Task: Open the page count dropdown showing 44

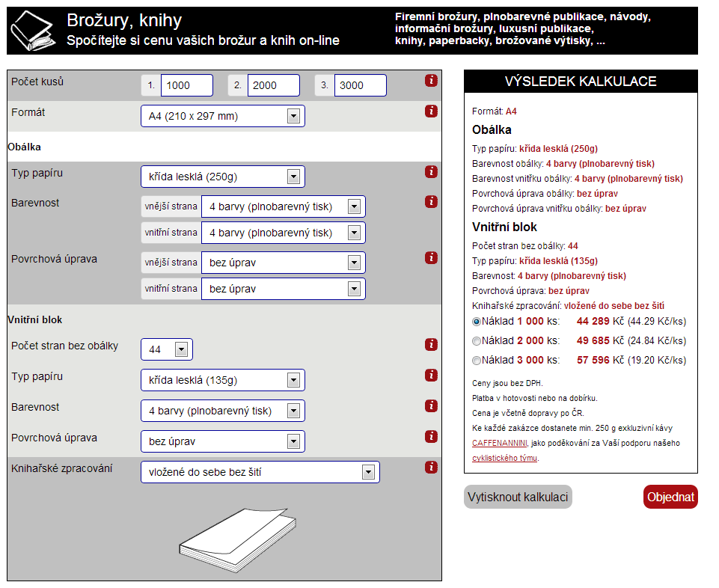Action: click(166, 349)
